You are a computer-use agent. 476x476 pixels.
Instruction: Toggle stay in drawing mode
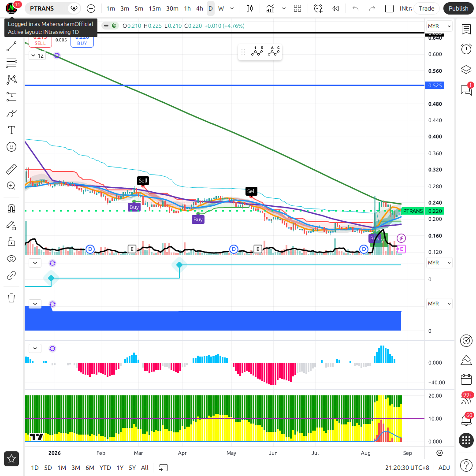pos(11,225)
